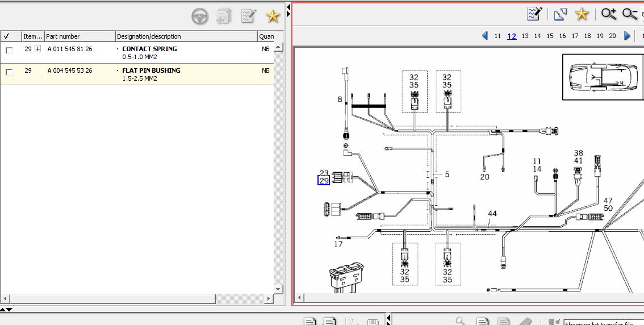The image size is (644, 325).
Task: Open the note editor icon above diagram
Action: [x=534, y=14]
